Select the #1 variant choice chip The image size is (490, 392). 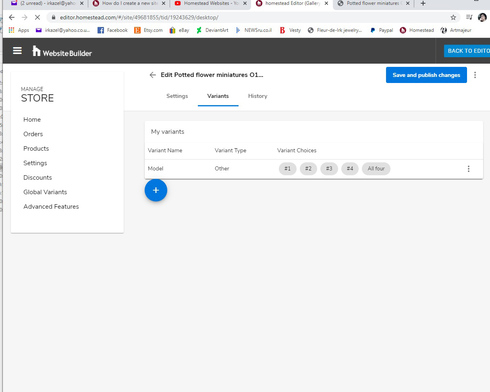coord(287,169)
